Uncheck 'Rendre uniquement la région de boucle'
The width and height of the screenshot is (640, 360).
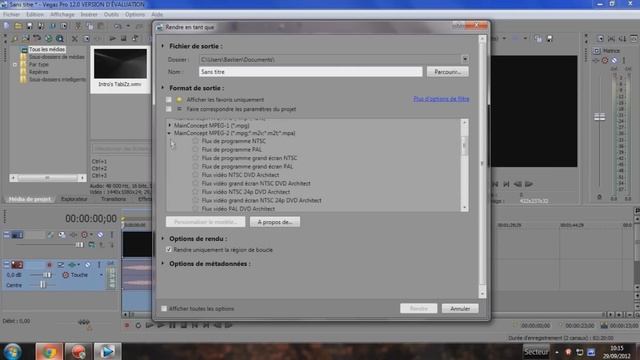click(x=169, y=249)
